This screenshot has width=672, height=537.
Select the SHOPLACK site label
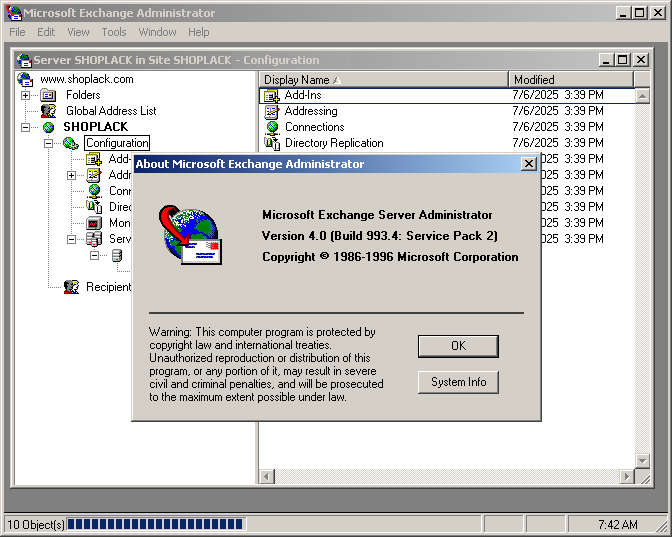96,127
